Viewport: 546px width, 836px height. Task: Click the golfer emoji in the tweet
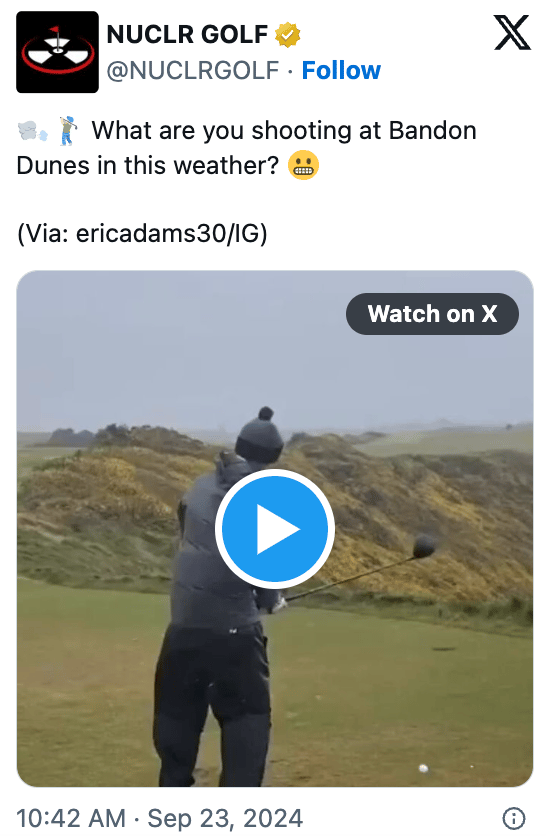click(68, 131)
